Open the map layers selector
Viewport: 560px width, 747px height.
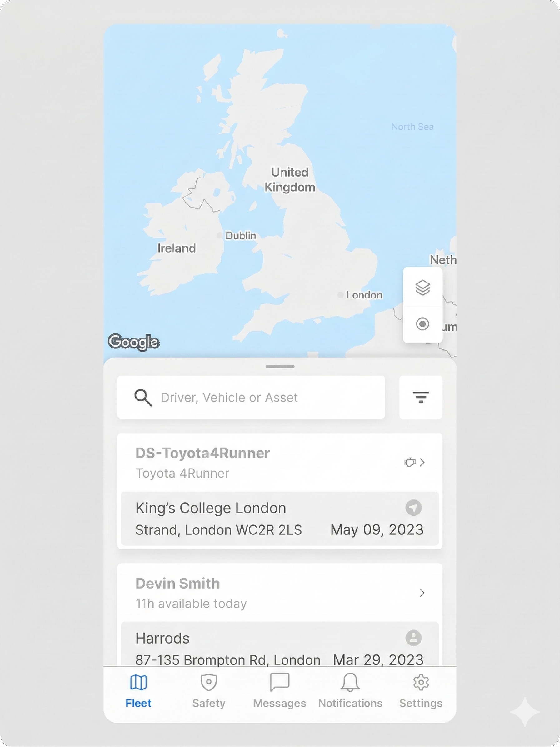pyautogui.click(x=422, y=288)
